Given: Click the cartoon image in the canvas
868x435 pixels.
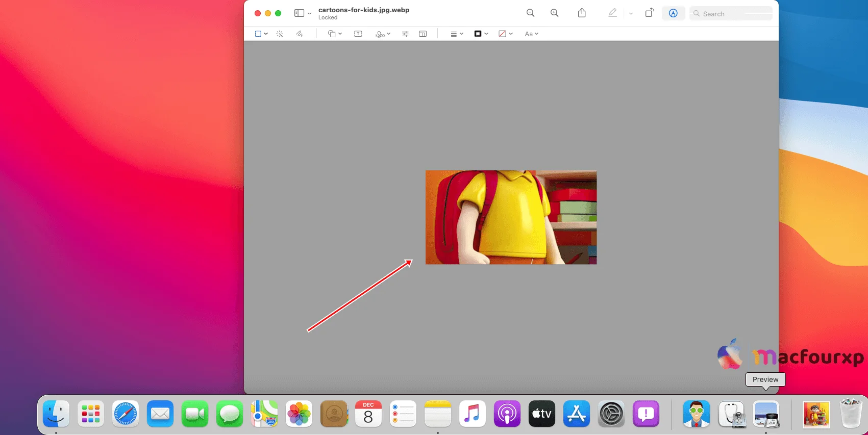Looking at the screenshot, I should (511, 217).
